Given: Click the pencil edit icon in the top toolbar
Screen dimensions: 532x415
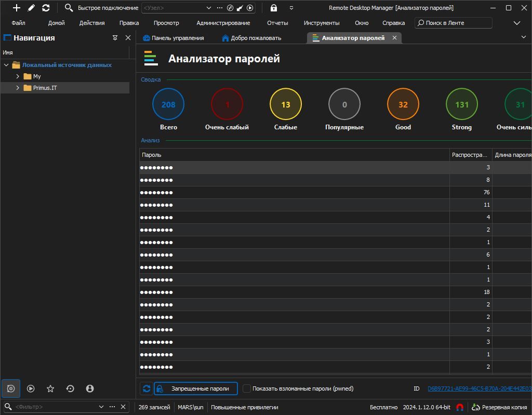Looking at the screenshot, I should click(x=31, y=8).
